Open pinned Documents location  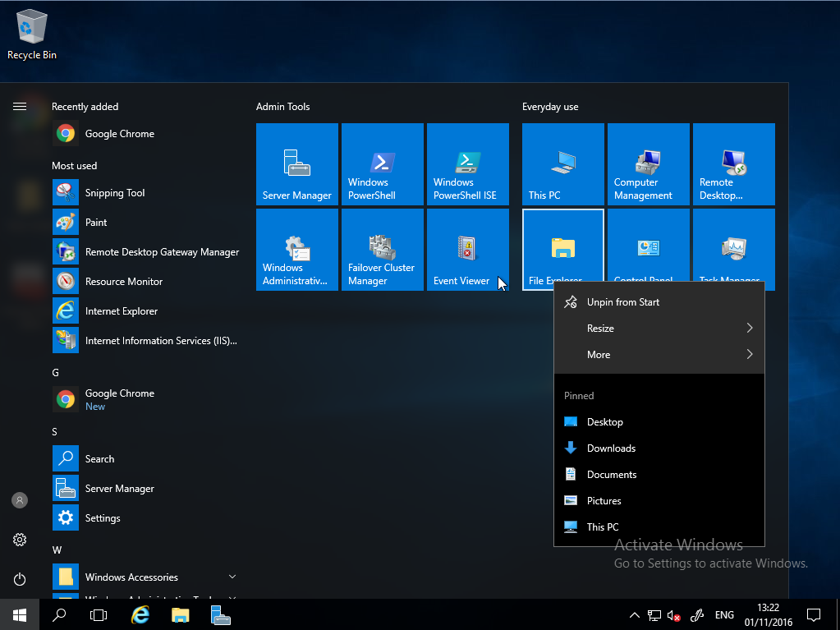(x=659, y=475)
